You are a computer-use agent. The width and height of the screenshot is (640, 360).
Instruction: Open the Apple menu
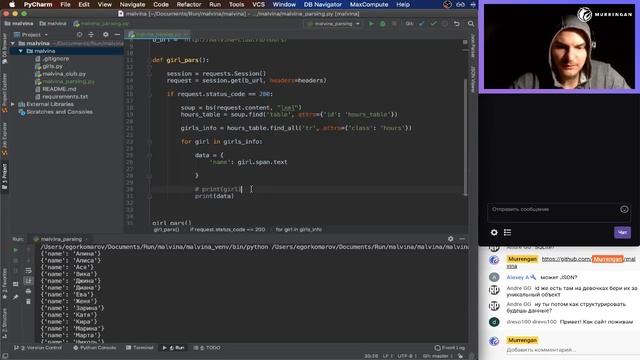click(x=12, y=4)
